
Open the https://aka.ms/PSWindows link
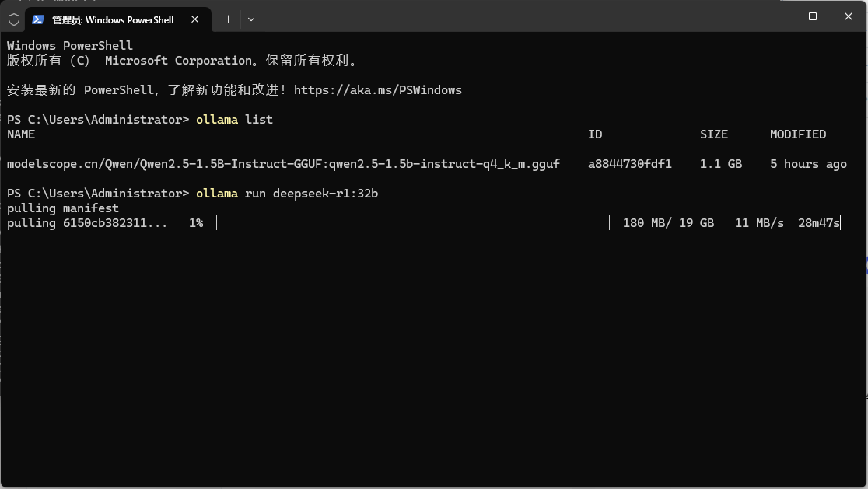tap(377, 90)
